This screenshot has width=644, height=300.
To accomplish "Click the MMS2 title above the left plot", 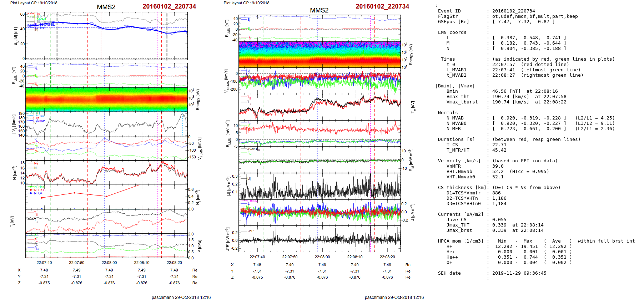I will (x=106, y=7).
